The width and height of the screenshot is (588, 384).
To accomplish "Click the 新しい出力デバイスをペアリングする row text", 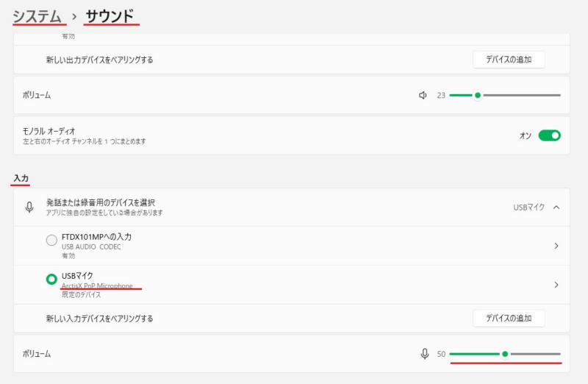I will tap(99, 60).
